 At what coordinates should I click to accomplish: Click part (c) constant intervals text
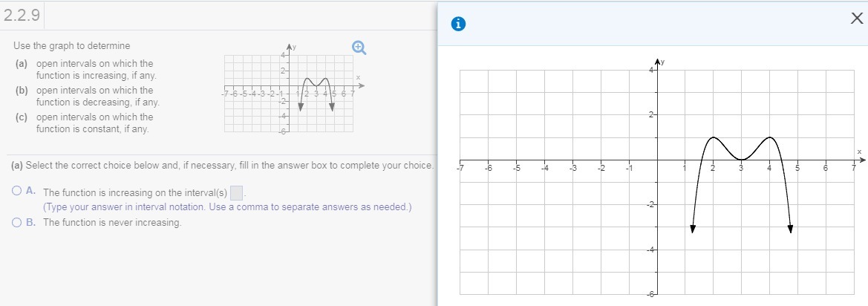point(94,123)
